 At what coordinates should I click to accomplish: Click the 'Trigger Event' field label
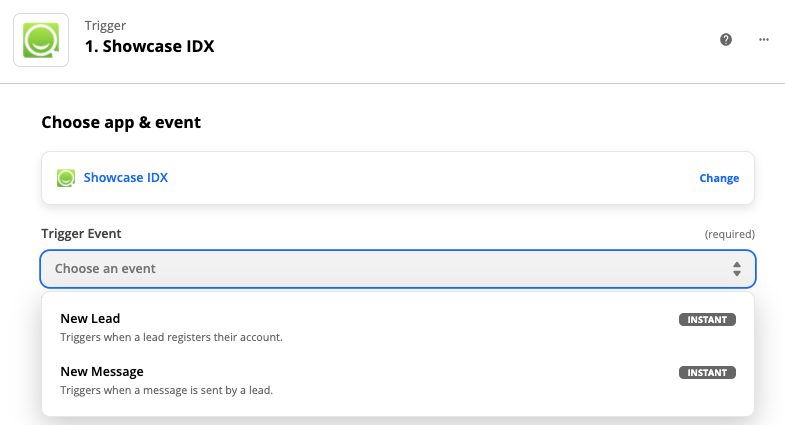tap(81, 234)
